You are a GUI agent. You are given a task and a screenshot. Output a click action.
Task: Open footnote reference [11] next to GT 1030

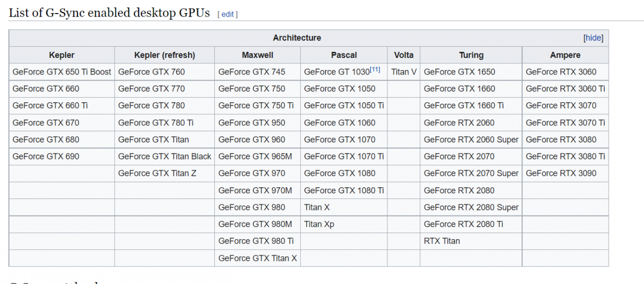coord(375,69)
